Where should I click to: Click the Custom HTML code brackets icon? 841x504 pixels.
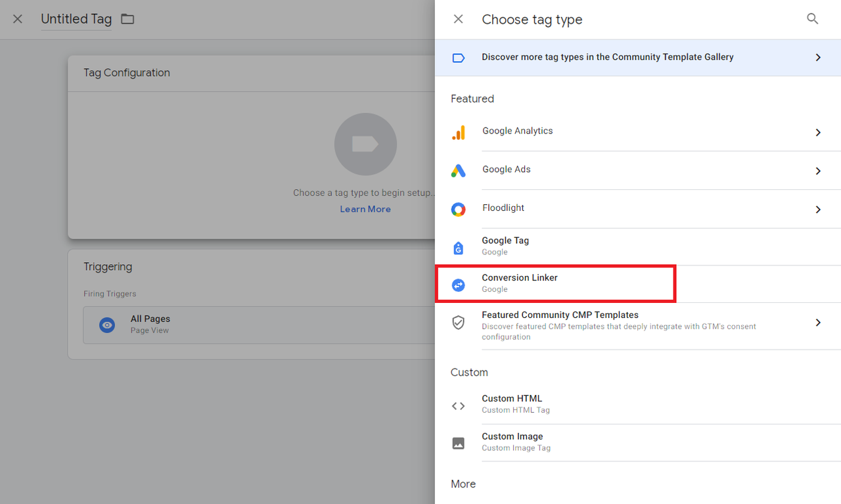click(459, 406)
